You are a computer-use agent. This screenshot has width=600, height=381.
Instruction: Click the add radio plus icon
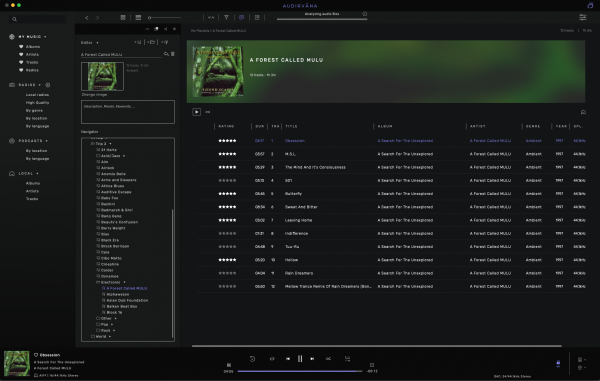pos(47,85)
